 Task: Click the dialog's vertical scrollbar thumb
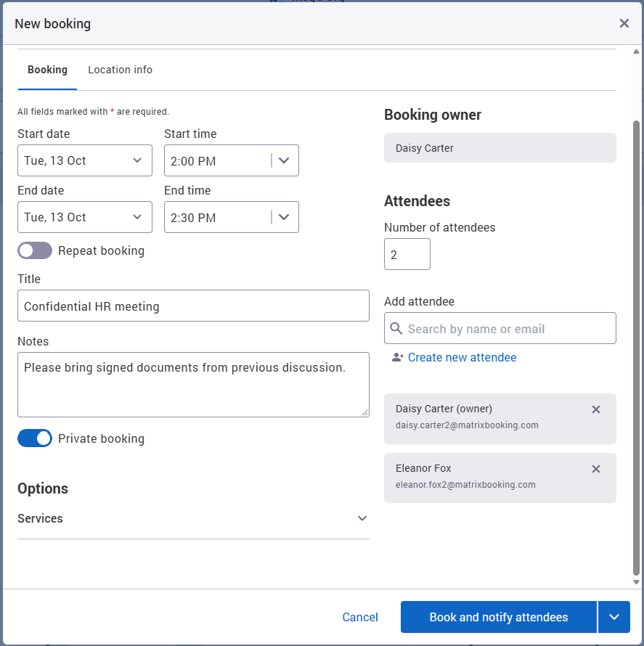point(636,348)
